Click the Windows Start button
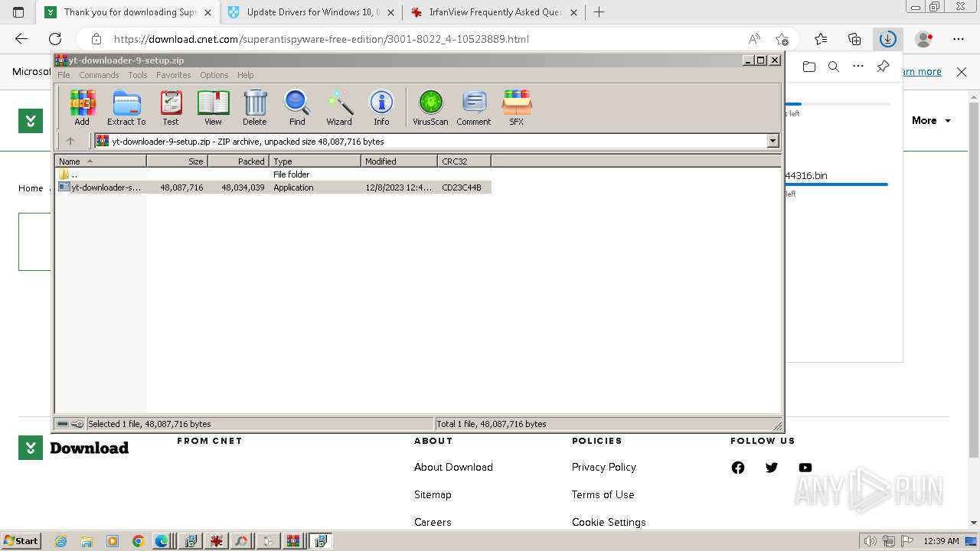Screen dimensions: 980x551 pyautogui.click(x=21, y=540)
